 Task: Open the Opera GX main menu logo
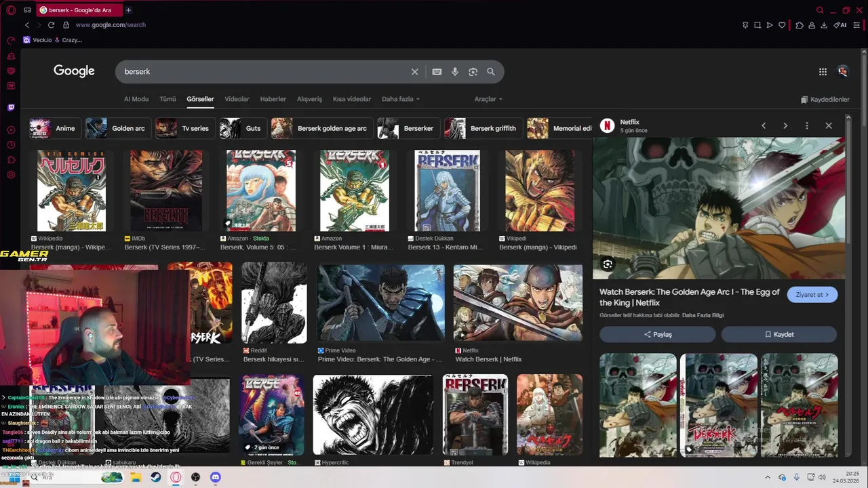pos(11,10)
